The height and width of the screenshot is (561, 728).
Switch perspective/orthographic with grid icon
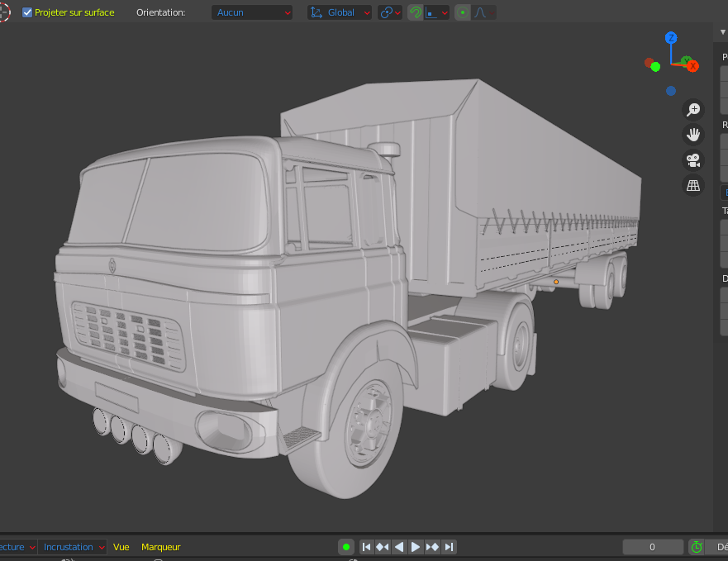(x=693, y=185)
